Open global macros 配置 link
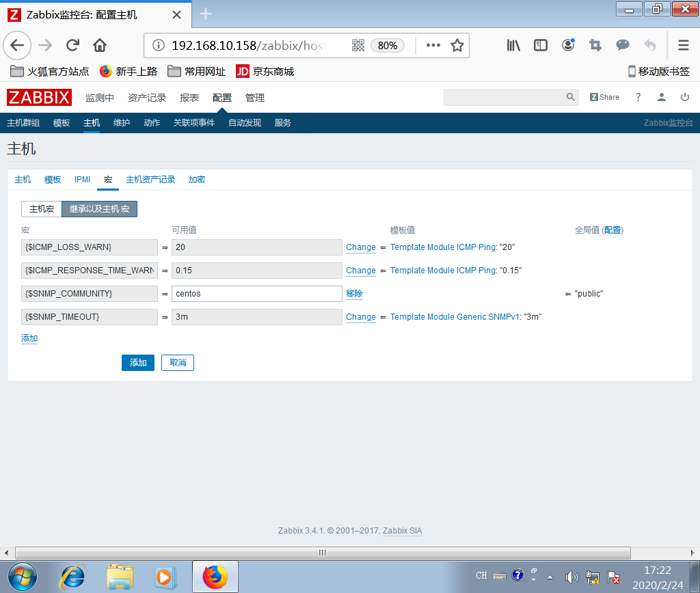700x593 pixels. (612, 230)
